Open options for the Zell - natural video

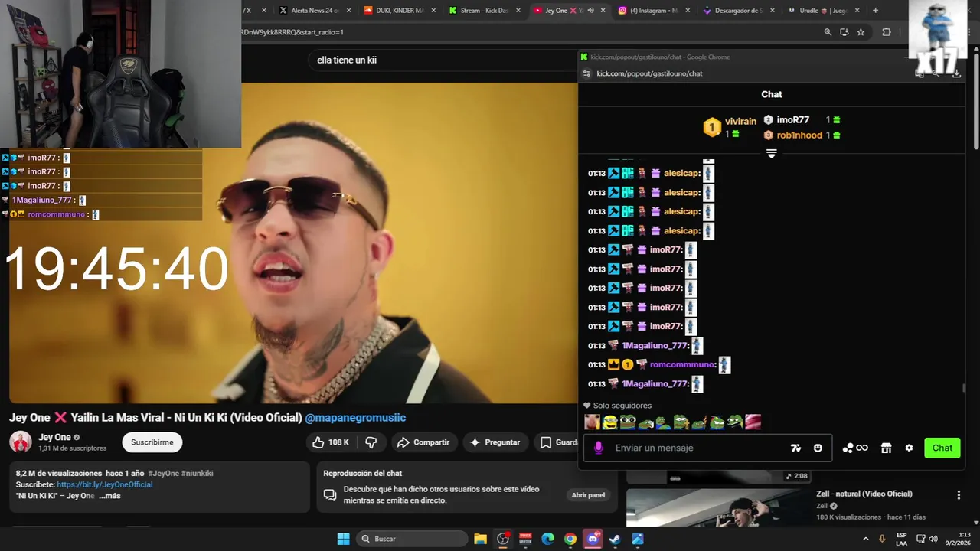click(959, 495)
